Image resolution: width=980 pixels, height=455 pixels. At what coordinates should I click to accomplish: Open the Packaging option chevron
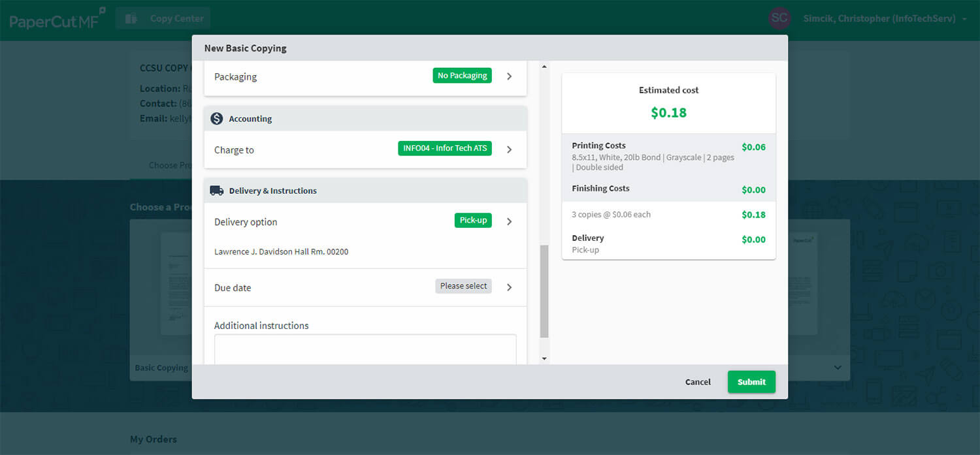[x=510, y=76]
